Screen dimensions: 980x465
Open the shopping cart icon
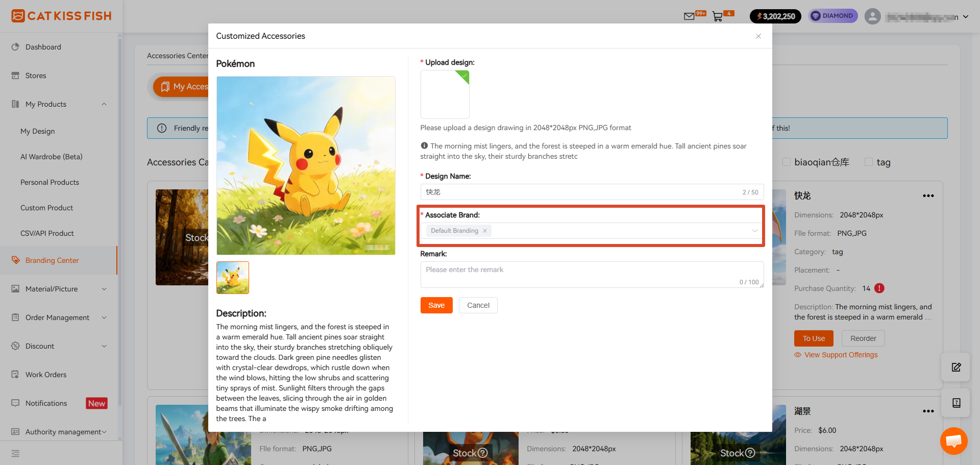point(718,16)
